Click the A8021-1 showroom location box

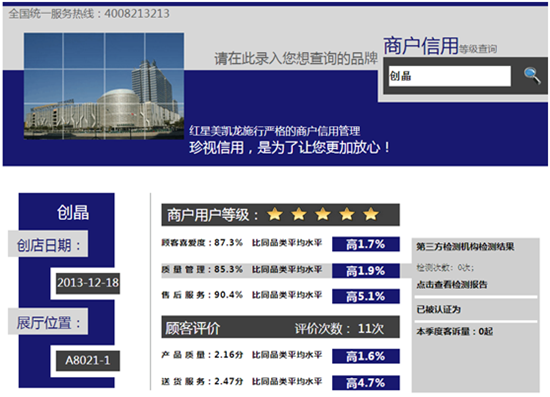(88, 361)
